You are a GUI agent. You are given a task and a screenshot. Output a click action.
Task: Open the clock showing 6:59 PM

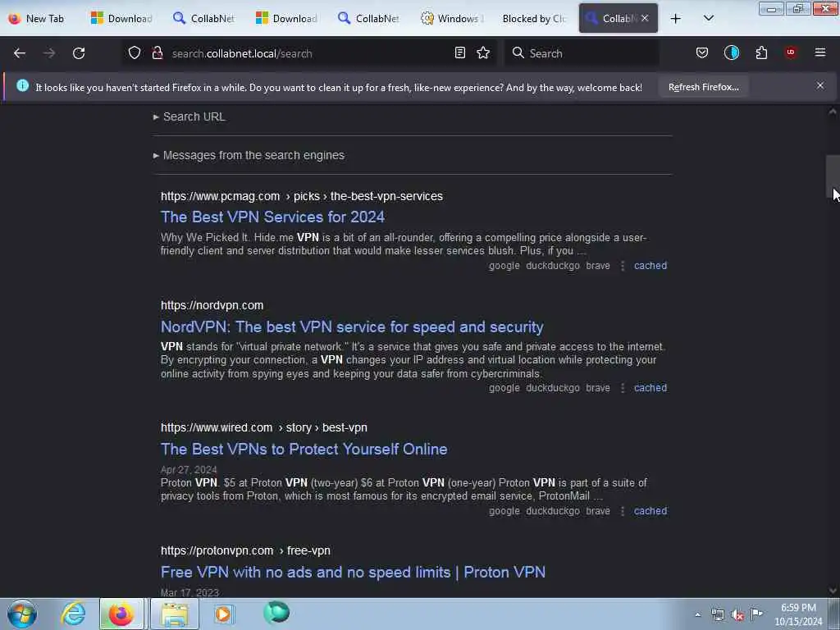(798, 614)
